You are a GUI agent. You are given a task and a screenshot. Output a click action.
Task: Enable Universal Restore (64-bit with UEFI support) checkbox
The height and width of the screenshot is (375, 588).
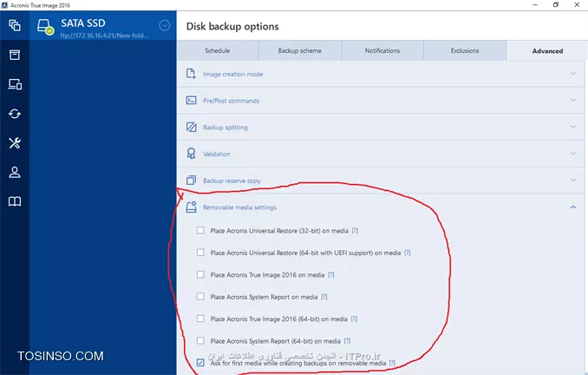pyautogui.click(x=200, y=253)
